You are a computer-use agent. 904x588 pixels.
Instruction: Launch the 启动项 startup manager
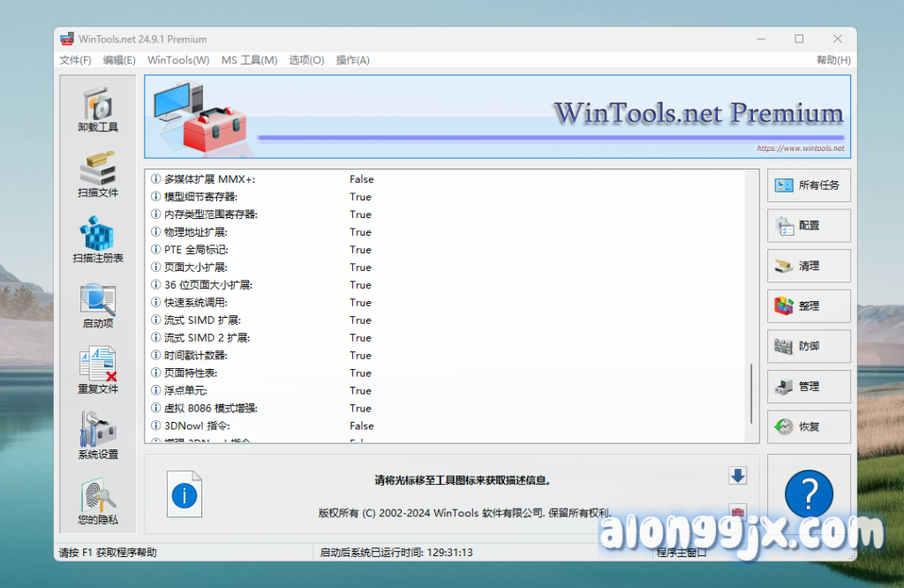97,306
